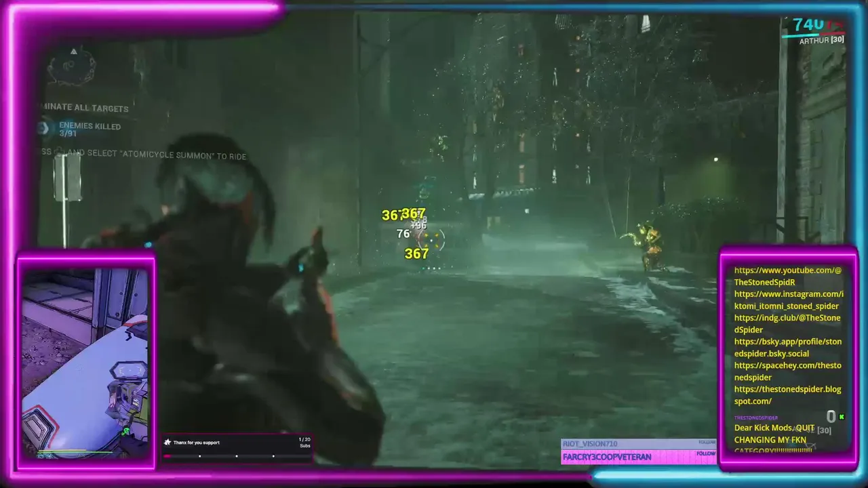This screenshot has height=488, width=868.
Task: Click the hexagon objective icon beside Enemies Killed
Action: coord(45,127)
